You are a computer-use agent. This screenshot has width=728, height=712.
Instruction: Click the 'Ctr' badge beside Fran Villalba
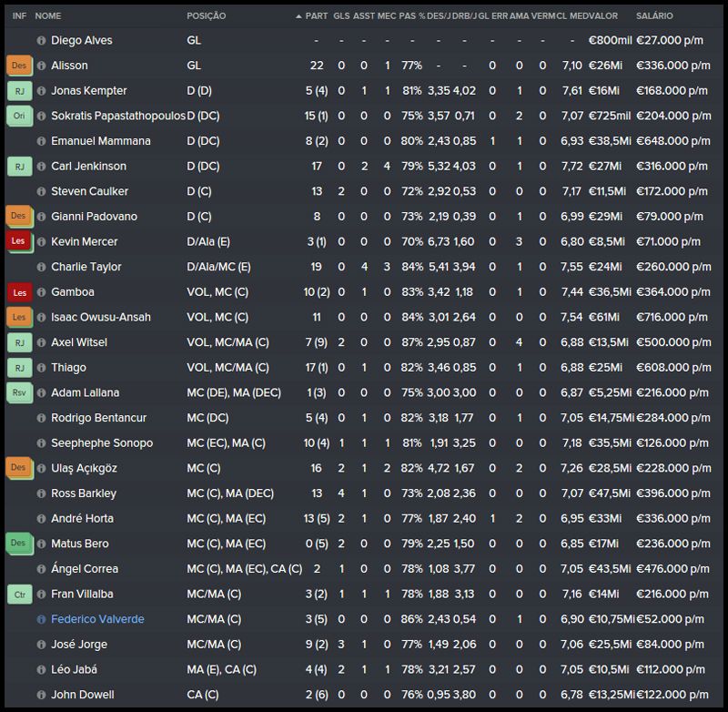[x=18, y=594]
